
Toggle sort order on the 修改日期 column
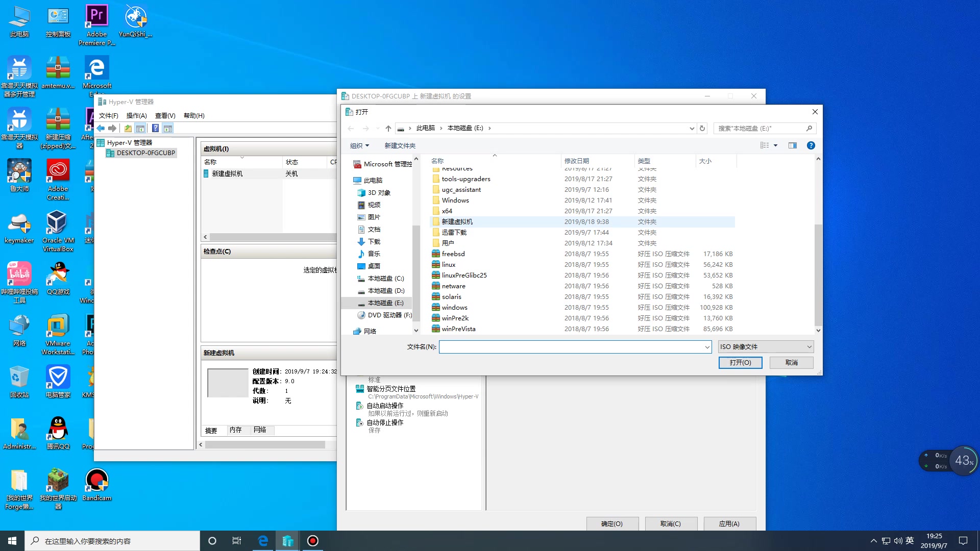pyautogui.click(x=577, y=161)
